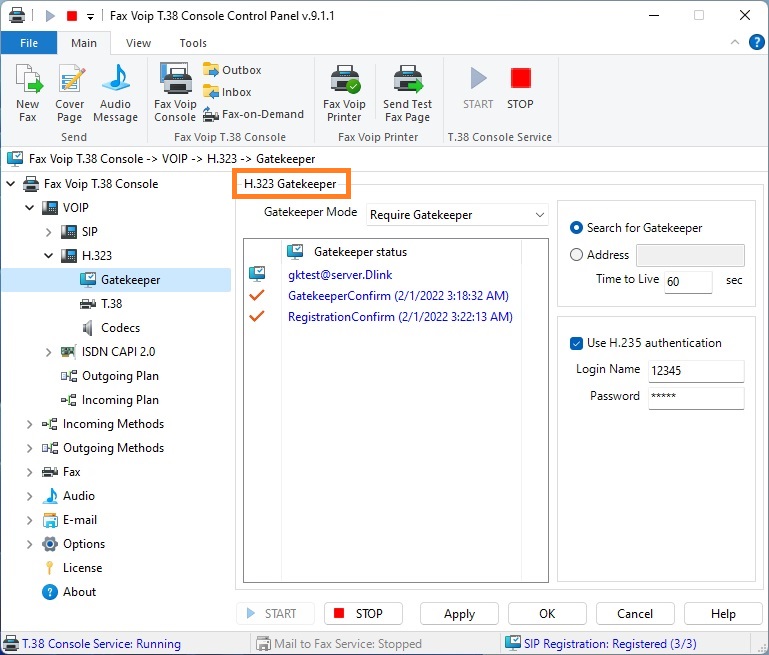
Task: Collapse the Fax Voip T.38 Console root
Action: click(x=11, y=184)
